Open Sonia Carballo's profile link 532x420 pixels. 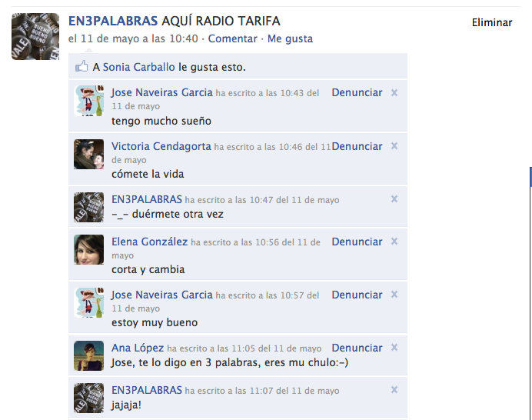click(139, 67)
